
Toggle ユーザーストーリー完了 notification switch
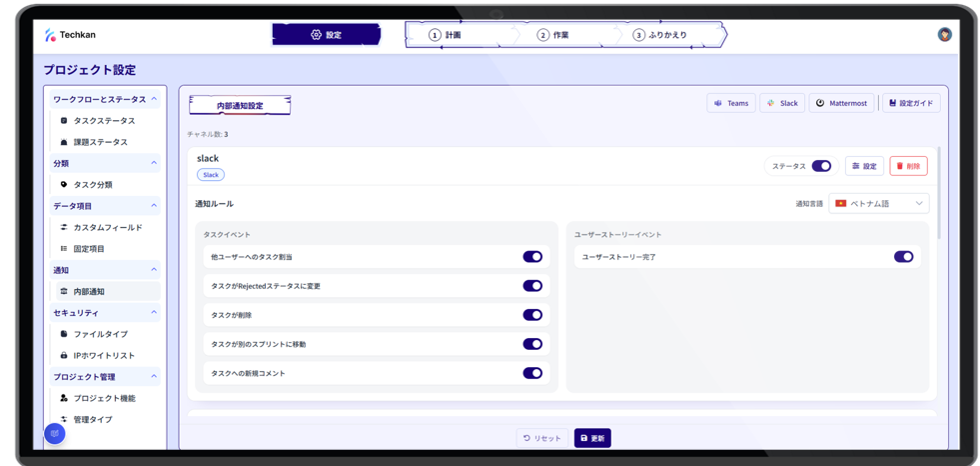904,256
